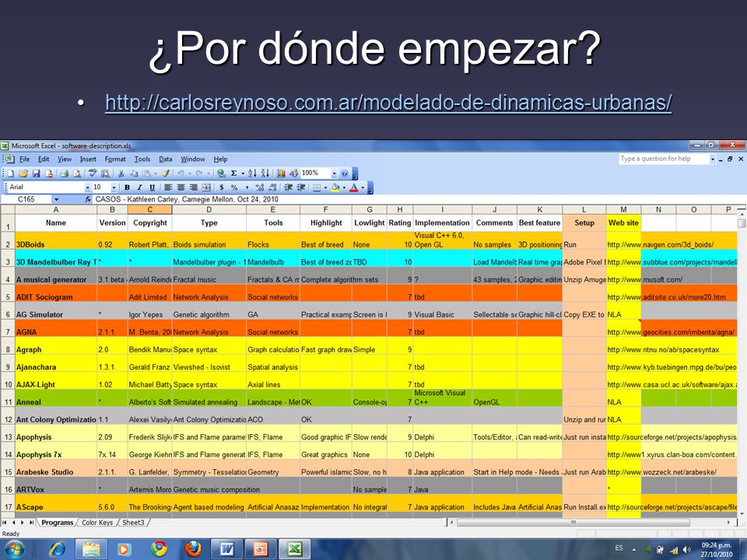Click the Increase Decimal icon
Image resolution: width=747 pixels, height=560 pixels.
click(x=260, y=187)
